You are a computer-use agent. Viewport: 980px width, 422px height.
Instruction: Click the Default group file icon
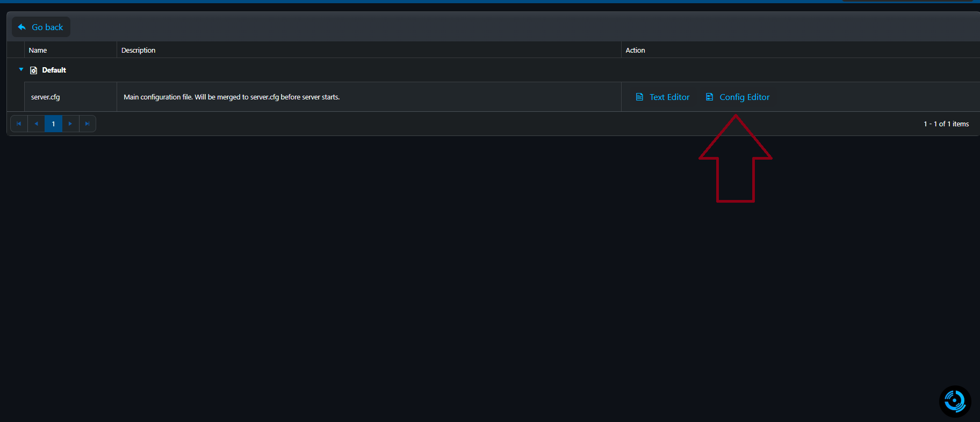click(x=34, y=70)
